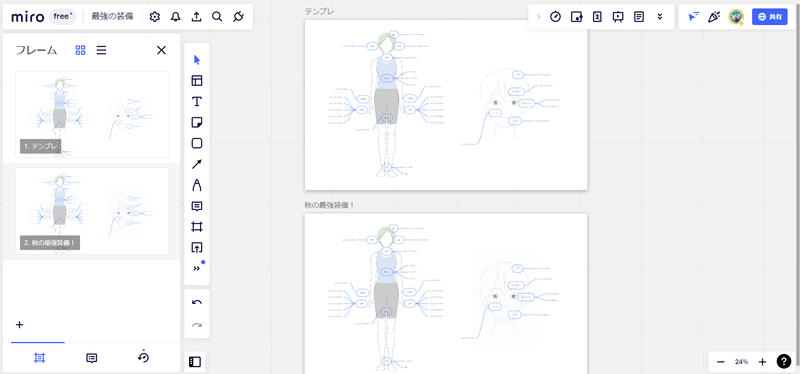
Task: Switch frames panel to grid view
Action: coord(81,50)
